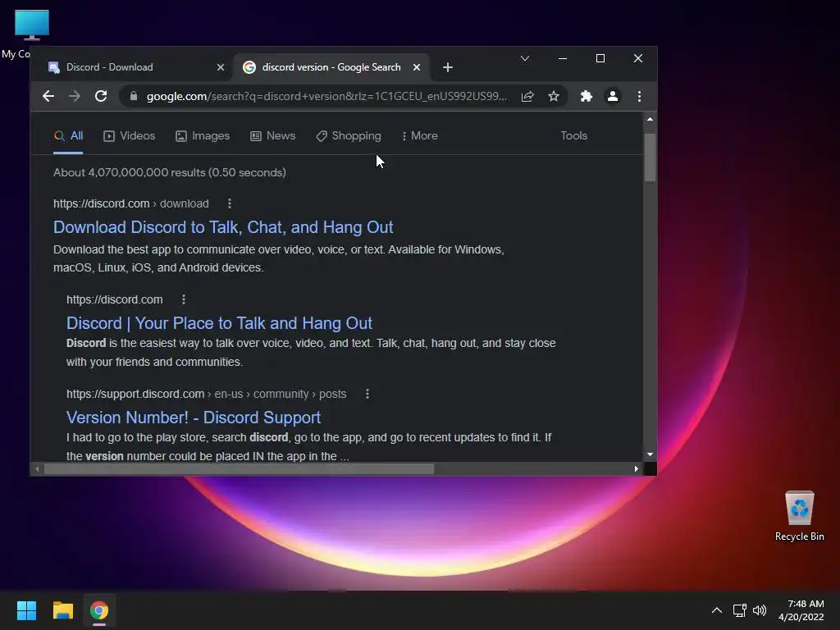The height and width of the screenshot is (630, 840).
Task: Open 'Version Number! - Discord Support' link
Action: coord(194,418)
